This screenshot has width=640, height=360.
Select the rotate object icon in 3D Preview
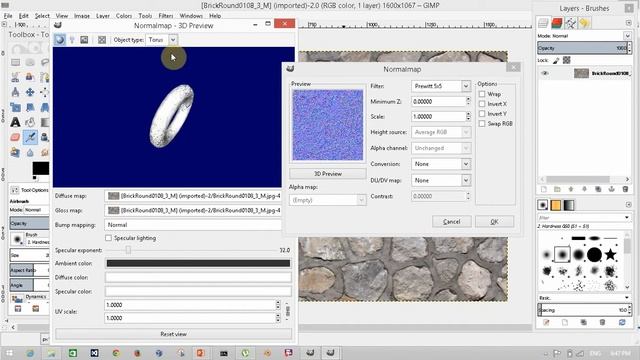(x=60, y=40)
